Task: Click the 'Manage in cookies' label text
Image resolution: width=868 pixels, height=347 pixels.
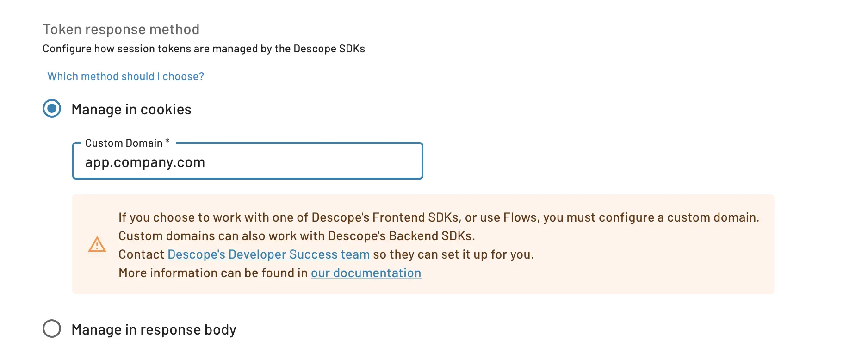Action: point(130,109)
